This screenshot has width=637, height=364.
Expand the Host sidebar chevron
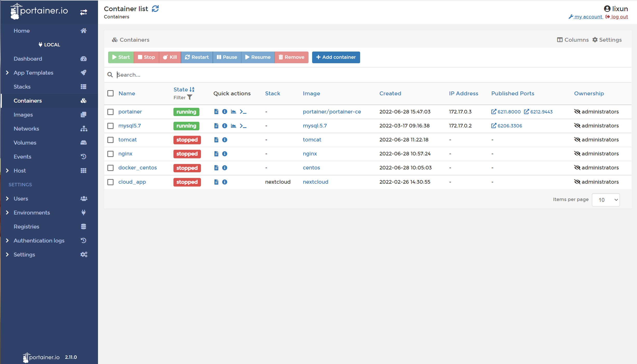[7, 170]
